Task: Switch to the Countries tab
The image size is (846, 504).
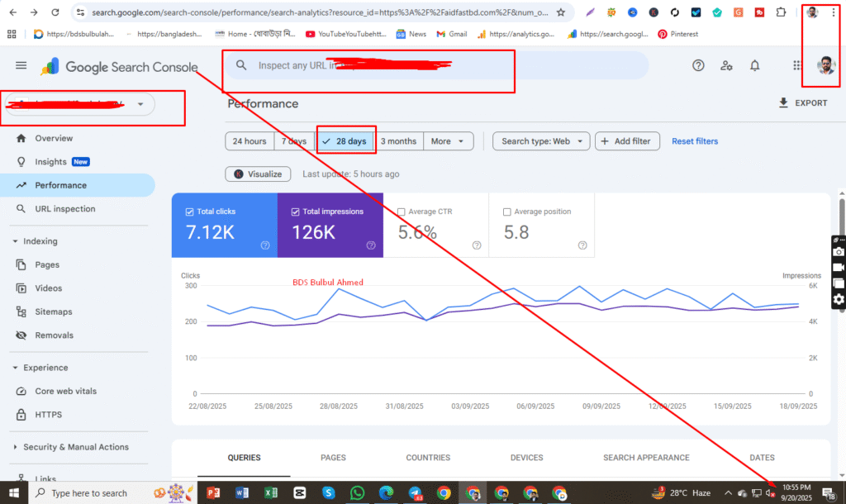Action: tap(428, 457)
